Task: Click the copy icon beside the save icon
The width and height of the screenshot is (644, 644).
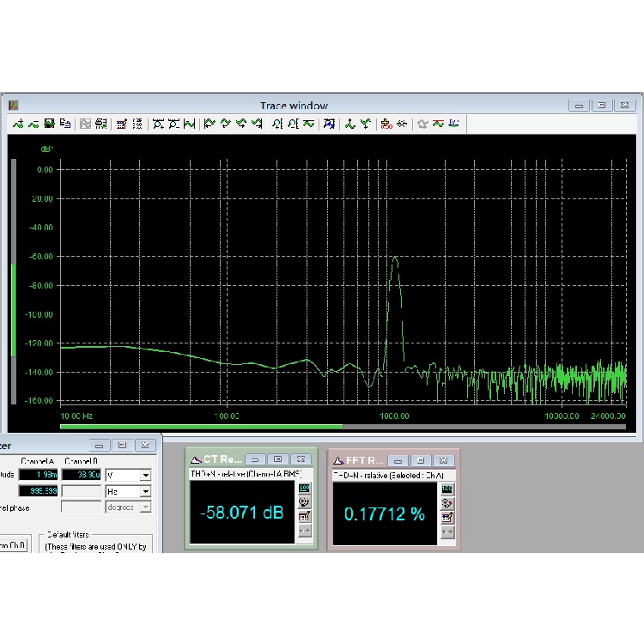Action: point(65,124)
